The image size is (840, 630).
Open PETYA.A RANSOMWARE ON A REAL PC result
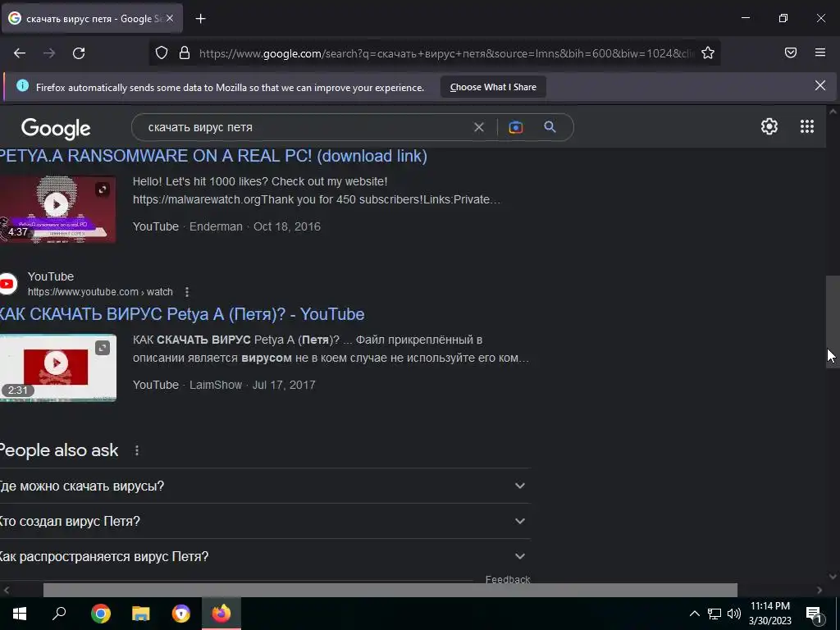(x=213, y=156)
